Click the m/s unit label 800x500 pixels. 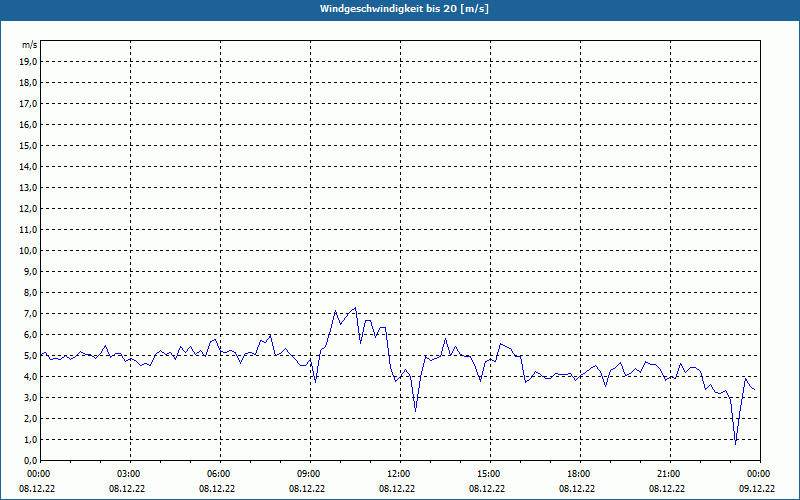point(30,45)
